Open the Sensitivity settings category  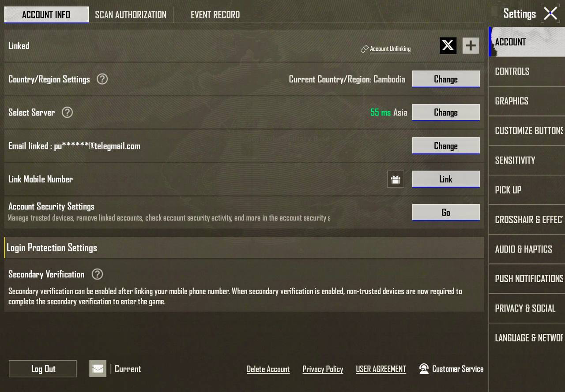point(527,160)
